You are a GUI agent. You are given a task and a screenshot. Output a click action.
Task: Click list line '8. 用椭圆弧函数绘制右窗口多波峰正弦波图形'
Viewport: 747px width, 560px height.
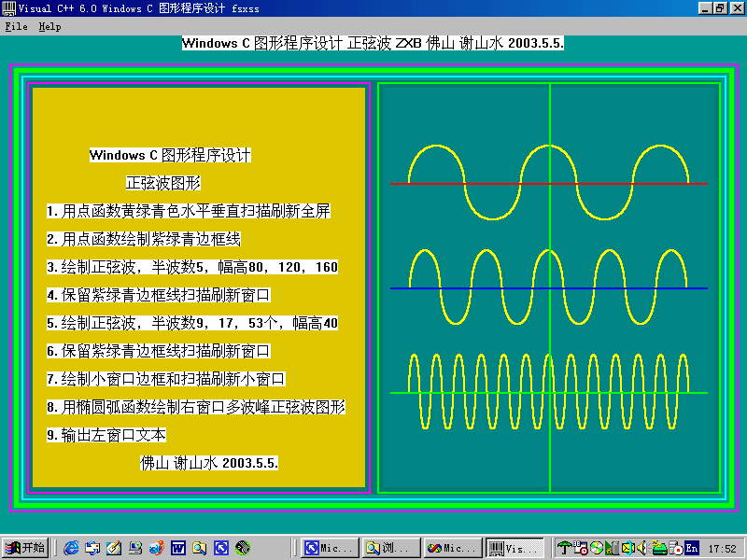tap(196, 407)
